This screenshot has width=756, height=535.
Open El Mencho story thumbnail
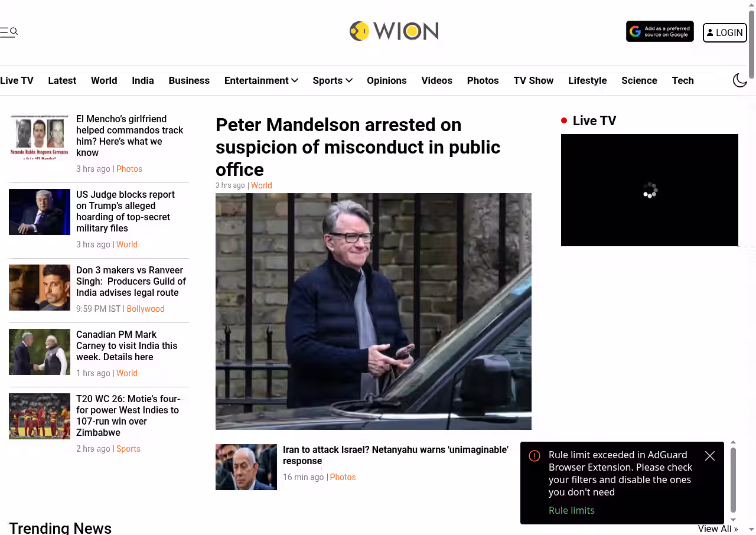click(40, 136)
